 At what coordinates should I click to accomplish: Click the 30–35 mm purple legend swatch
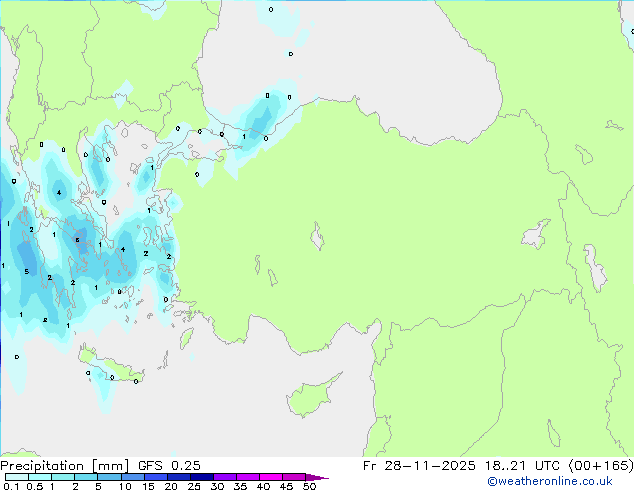[224, 477]
